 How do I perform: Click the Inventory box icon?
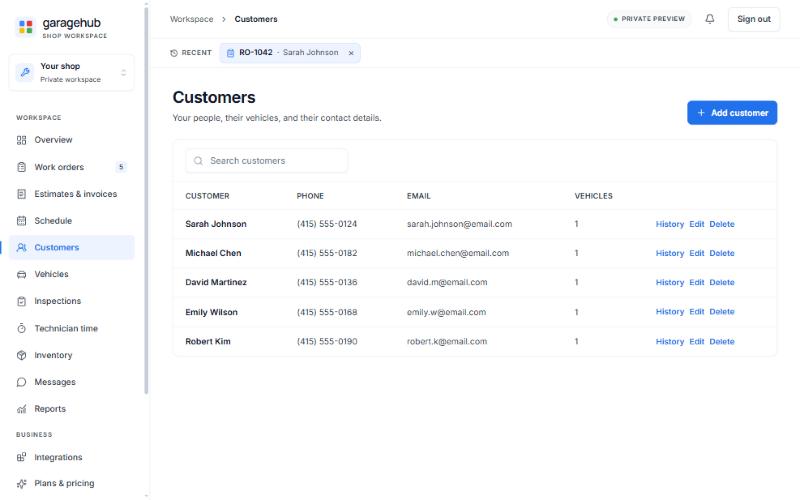(21, 355)
